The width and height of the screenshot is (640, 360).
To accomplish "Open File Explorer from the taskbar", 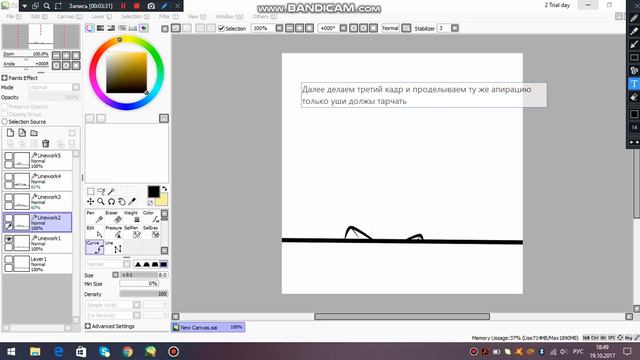I will (35, 351).
